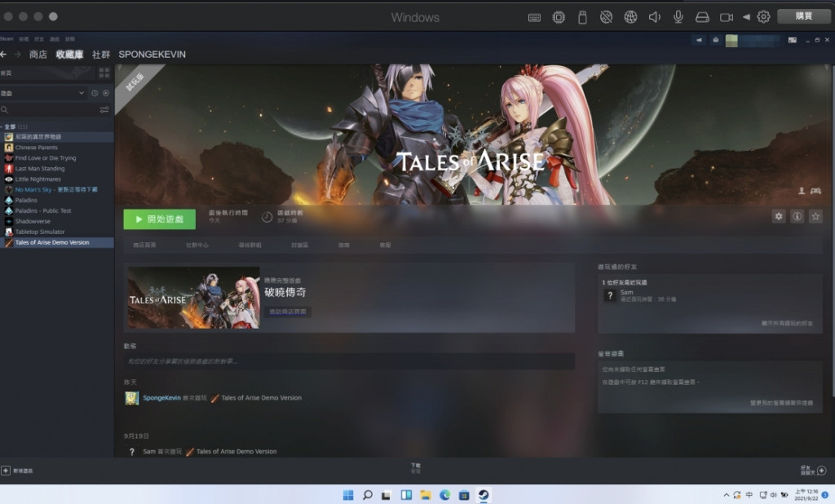The image size is (835, 504).
Task: Open SpongeKevin profile link in activity
Action: click(161, 398)
